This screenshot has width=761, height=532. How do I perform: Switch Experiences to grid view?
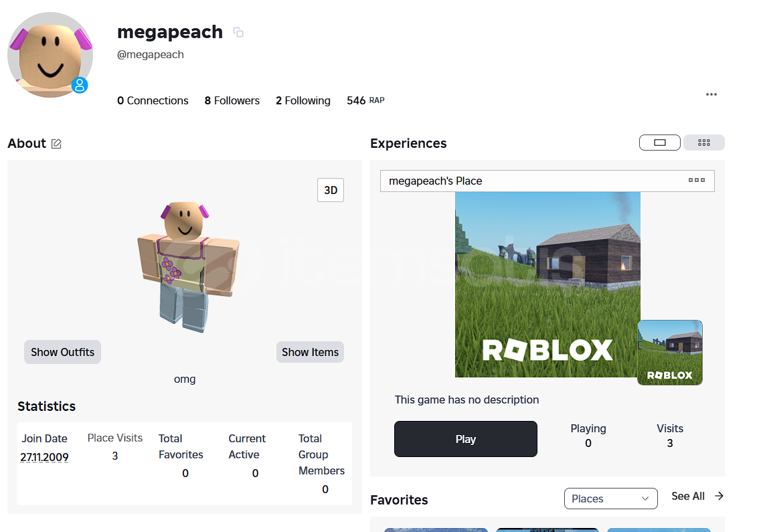coord(703,143)
